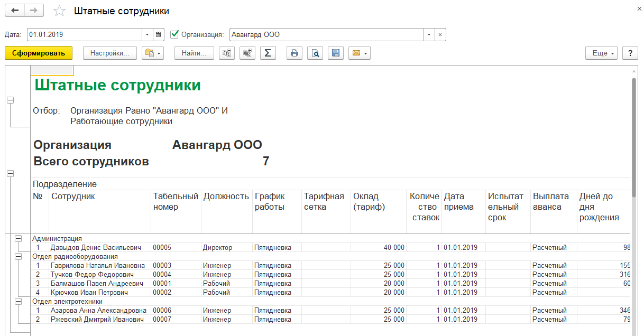Collapse the Администрация group

(x=19, y=239)
